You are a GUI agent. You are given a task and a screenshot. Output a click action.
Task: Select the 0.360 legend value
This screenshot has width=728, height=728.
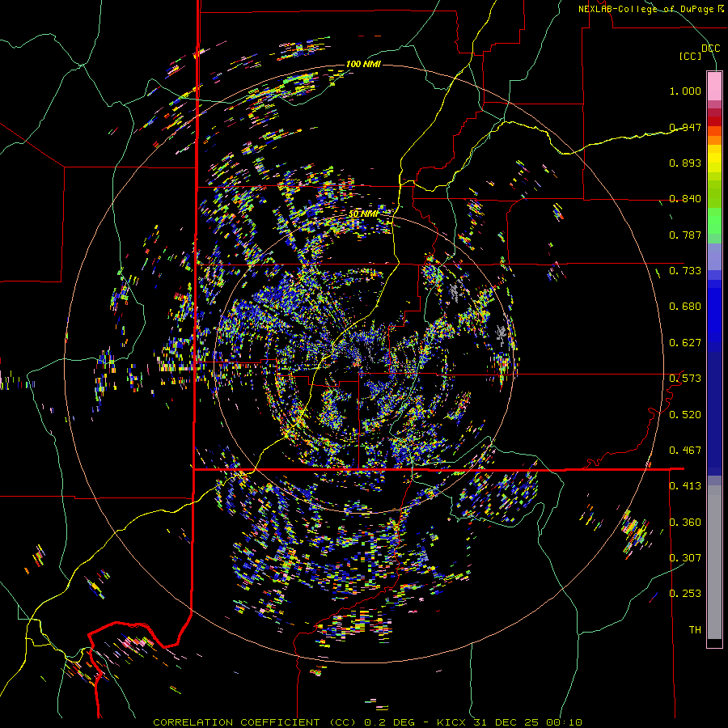click(x=685, y=523)
